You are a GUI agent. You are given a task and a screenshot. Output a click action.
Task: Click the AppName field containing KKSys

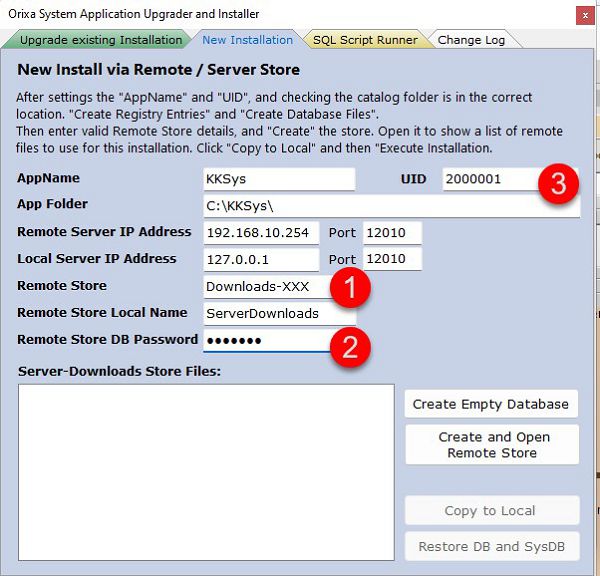(x=279, y=179)
